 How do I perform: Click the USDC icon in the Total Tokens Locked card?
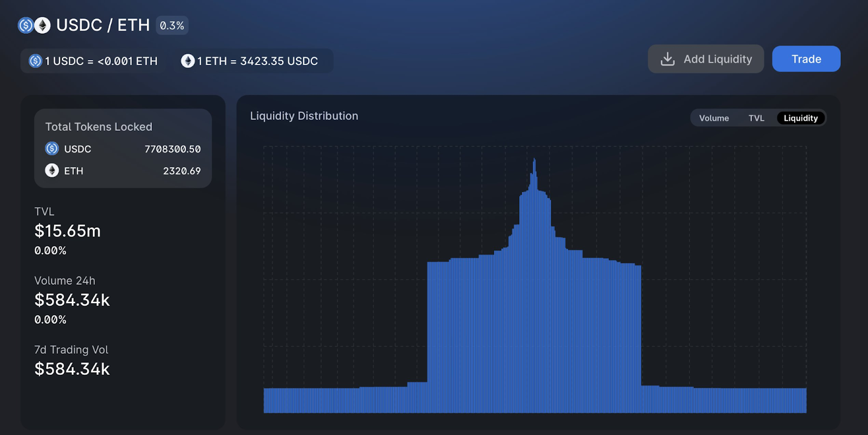(52, 149)
